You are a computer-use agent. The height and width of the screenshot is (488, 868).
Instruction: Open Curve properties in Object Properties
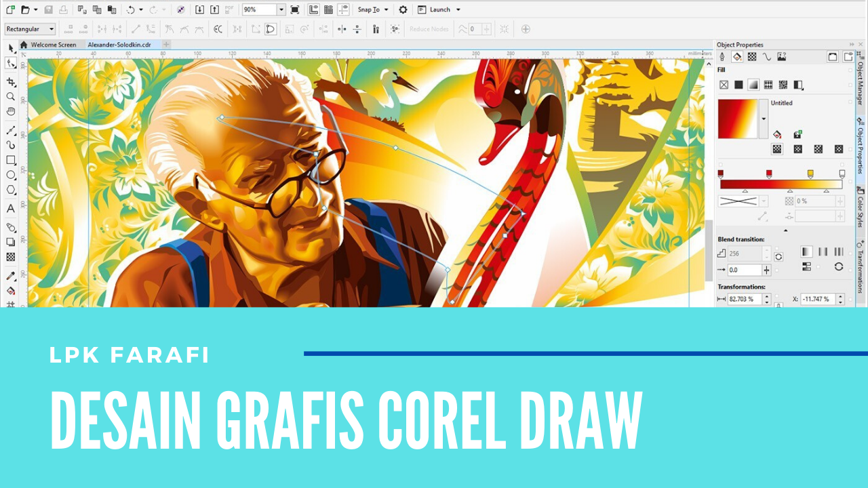click(x=767, y=57)
